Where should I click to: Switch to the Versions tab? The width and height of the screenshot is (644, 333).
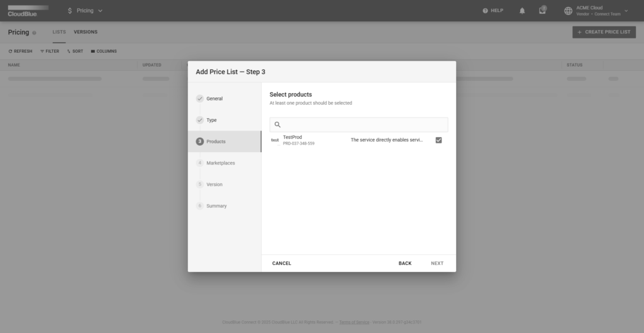tap(86, 32)
